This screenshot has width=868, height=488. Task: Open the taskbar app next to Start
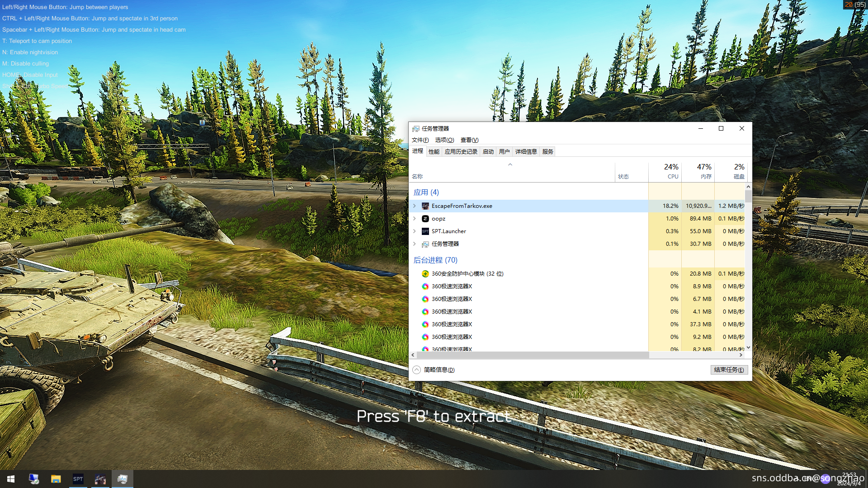click(34, 479)
